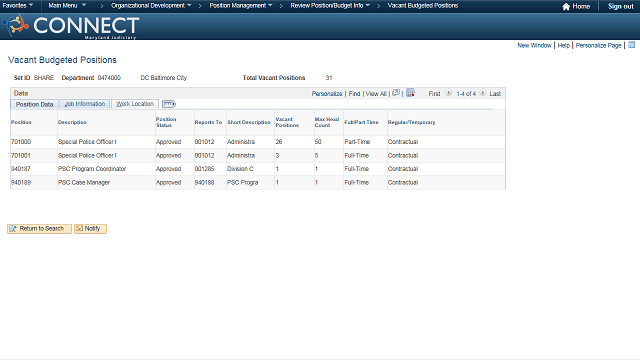Expand the Main Menu dropdown
Screen dimensions: 640x360
point(67,6)
